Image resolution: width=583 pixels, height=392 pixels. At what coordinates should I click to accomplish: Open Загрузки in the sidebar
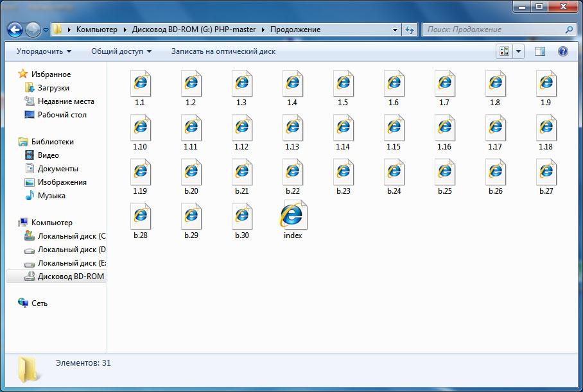click(x=53, y=88)
